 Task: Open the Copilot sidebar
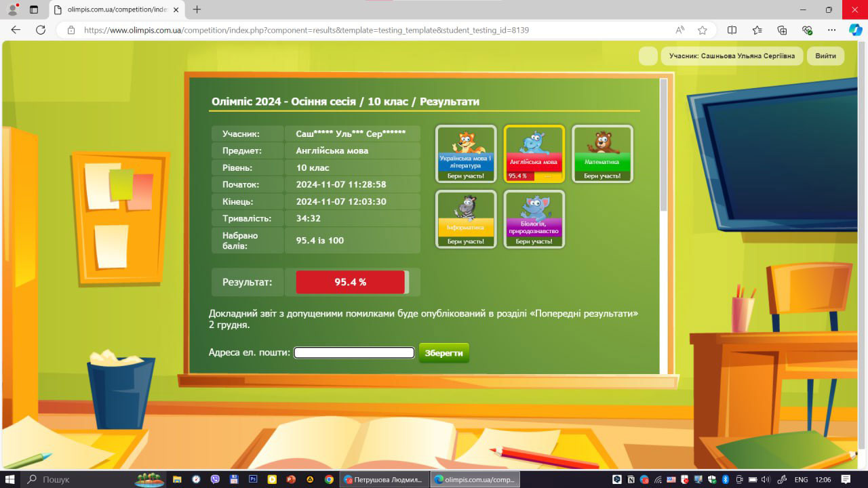pos(855,30)
